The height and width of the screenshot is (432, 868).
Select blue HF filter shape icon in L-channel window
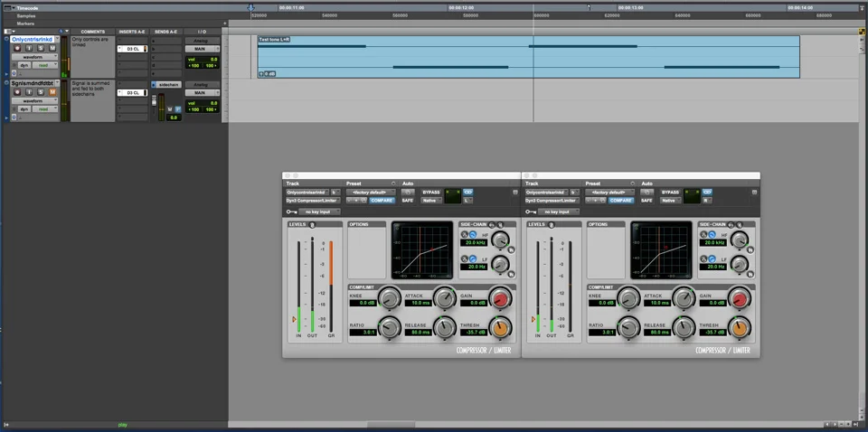473,235
